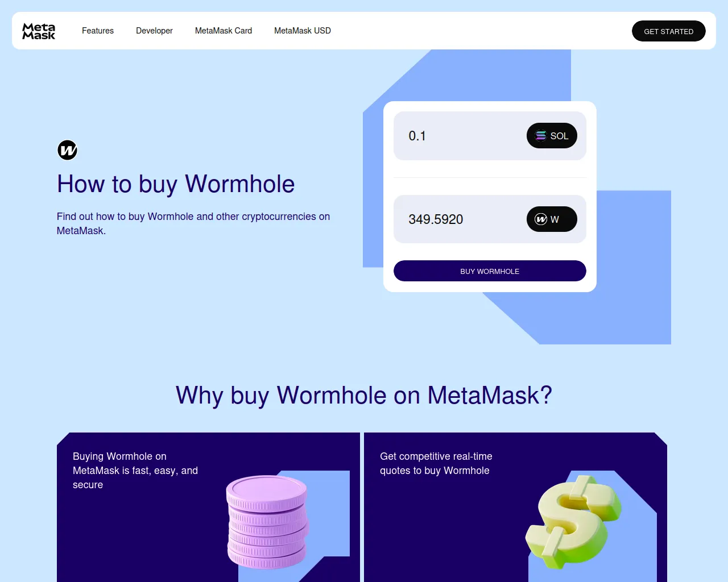Screen dimensions: 728x582
Task: Select the 'competitive real-time quotes' card
Action: click(x=515, y=507)
